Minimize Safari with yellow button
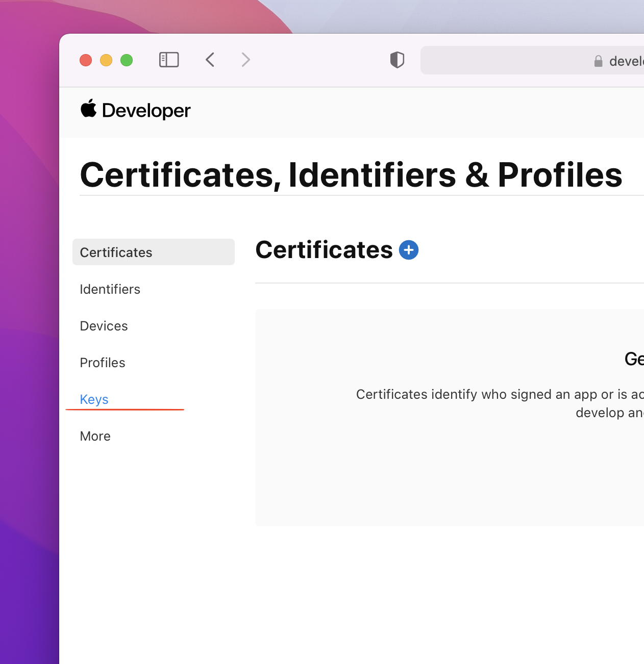 (106, 60)
